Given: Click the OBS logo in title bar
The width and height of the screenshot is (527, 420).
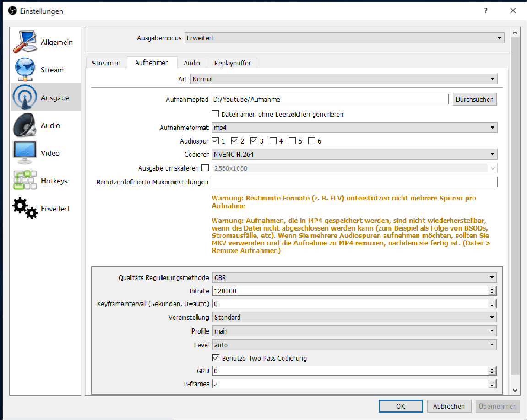Looking at the screenshot, I should tap(12, 11).
